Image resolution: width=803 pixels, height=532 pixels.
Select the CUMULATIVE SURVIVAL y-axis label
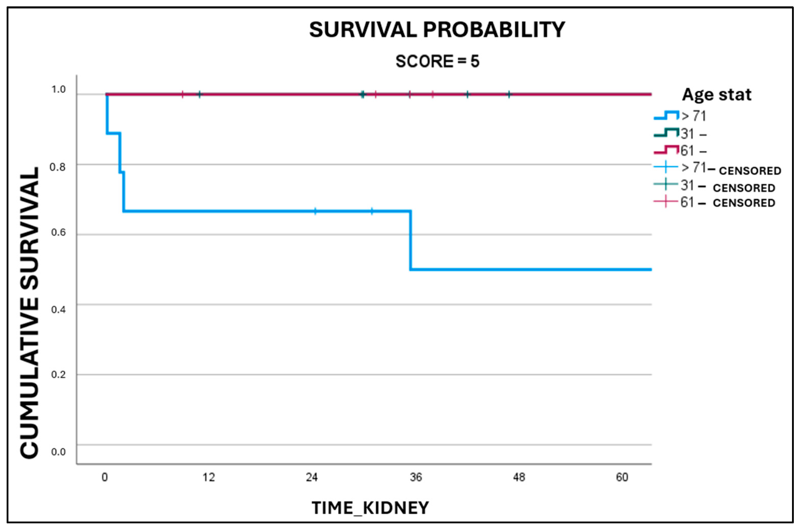tap(30, 313)
